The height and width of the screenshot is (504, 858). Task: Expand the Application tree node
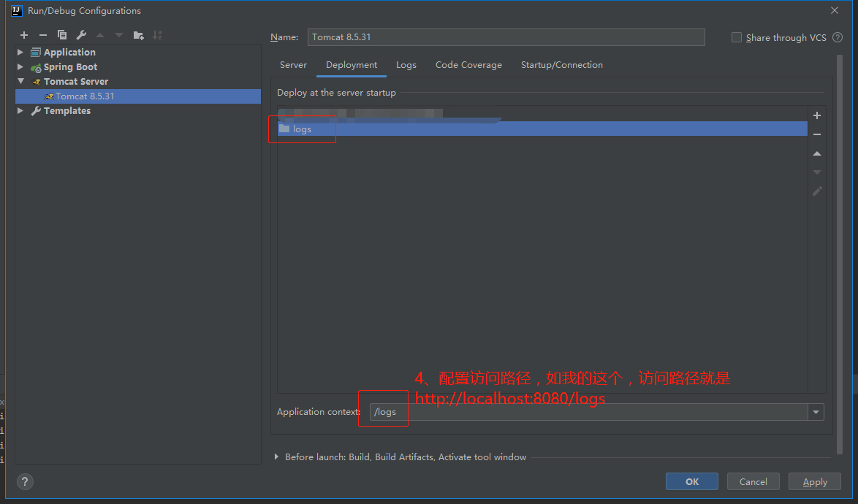point(20,52)
